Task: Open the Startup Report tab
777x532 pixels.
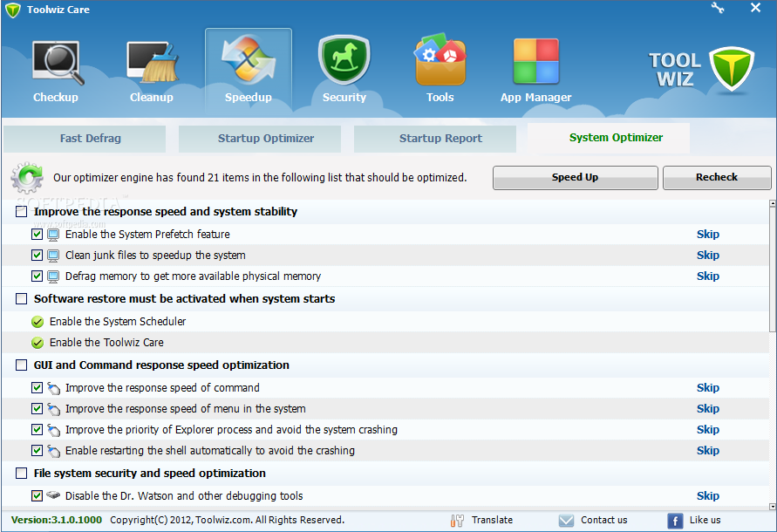Action: 435,139
